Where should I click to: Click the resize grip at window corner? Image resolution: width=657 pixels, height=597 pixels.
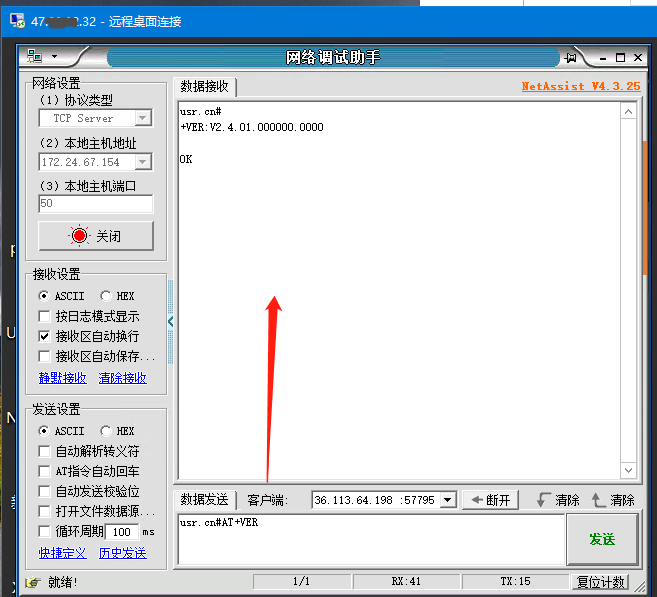640,585
